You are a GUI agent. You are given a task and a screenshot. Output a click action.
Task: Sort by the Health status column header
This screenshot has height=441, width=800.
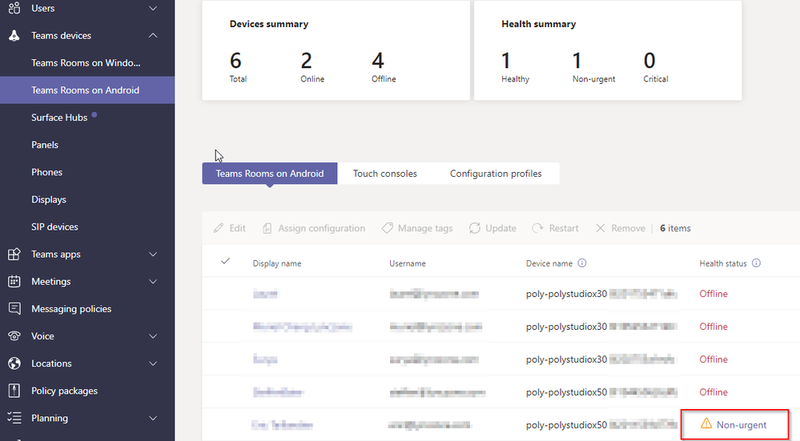723,263
